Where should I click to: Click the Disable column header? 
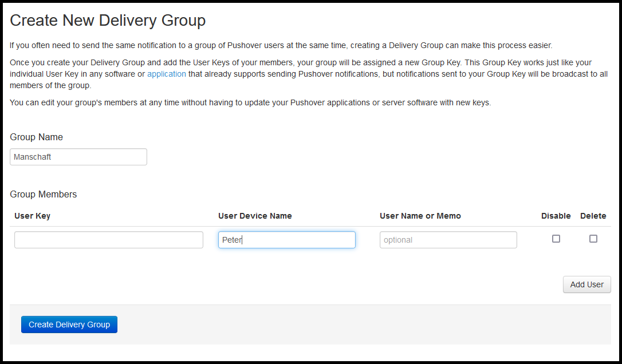(x=556, y=216)
